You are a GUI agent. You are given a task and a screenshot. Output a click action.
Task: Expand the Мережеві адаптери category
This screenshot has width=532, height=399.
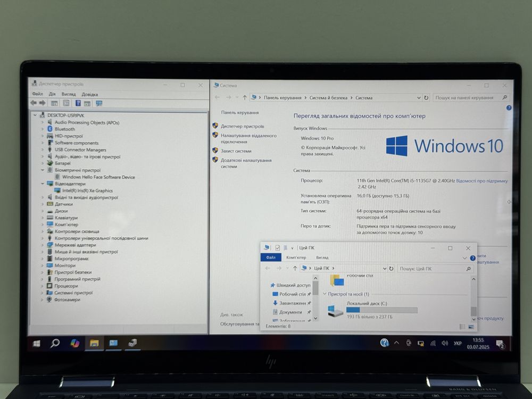(x=43, y=245)
